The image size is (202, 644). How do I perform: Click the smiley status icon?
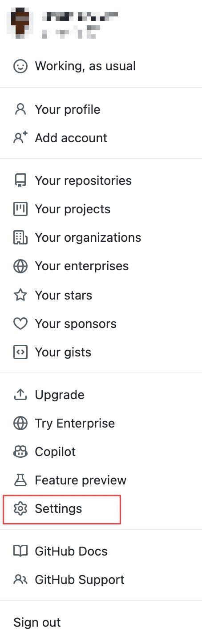(x=20, y=67)
